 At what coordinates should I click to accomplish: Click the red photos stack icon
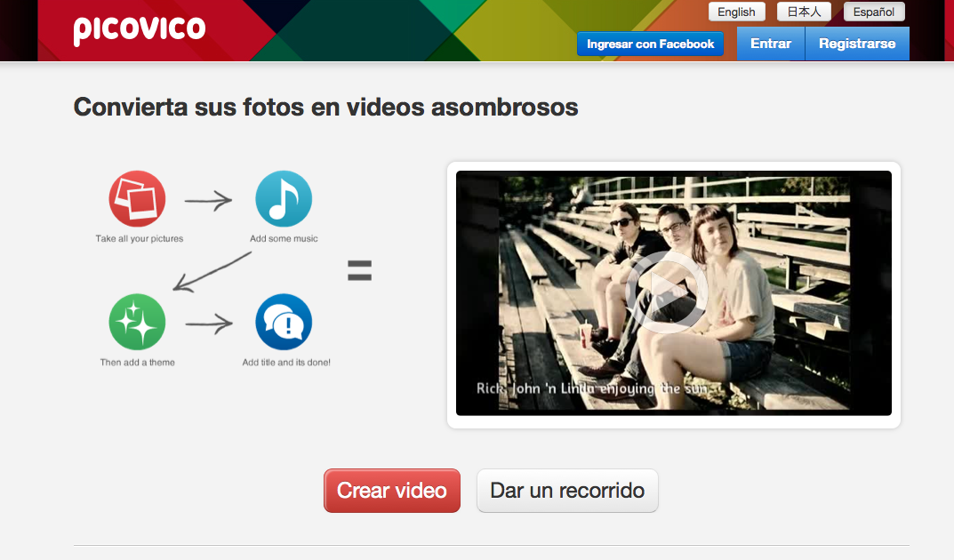click(137, 199)
